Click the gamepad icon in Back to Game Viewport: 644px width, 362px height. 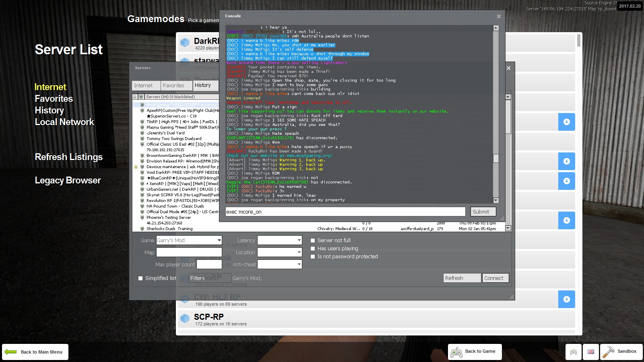(x=456, y=352)
